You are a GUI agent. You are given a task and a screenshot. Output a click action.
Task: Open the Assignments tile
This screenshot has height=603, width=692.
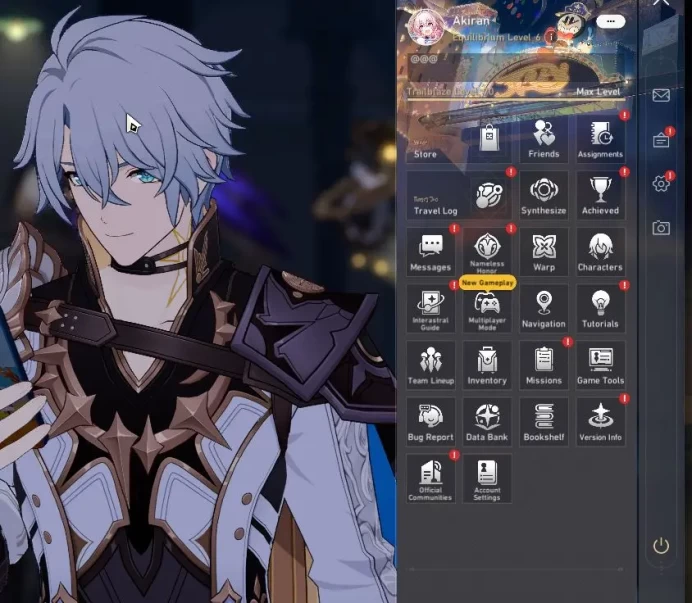[600, 139]
